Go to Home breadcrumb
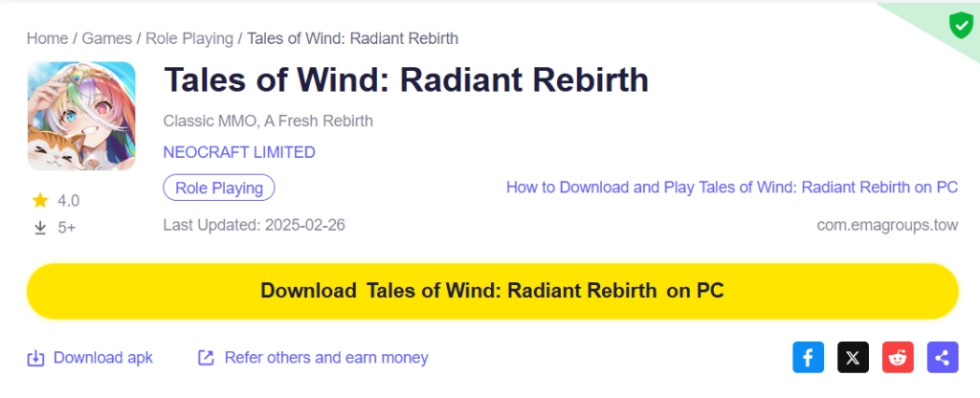 [48, 38]
